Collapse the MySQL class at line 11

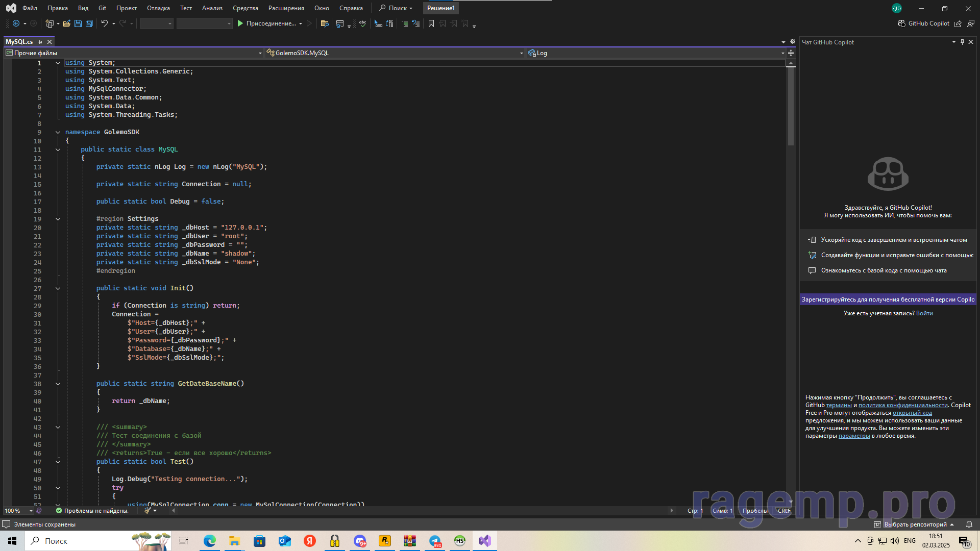tap(58, 150)
